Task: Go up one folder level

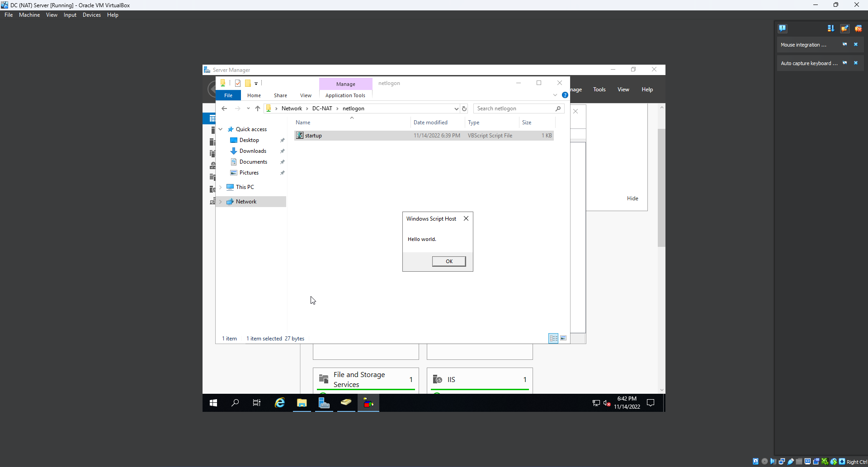Action: point(258,108)
